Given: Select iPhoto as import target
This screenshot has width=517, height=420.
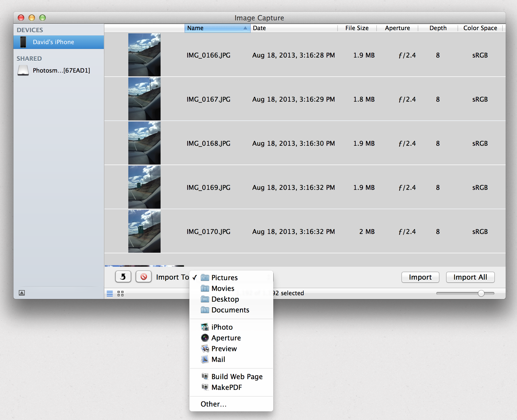Looking at the screenshot, I should pyautogui.click(x=231, y=327).
